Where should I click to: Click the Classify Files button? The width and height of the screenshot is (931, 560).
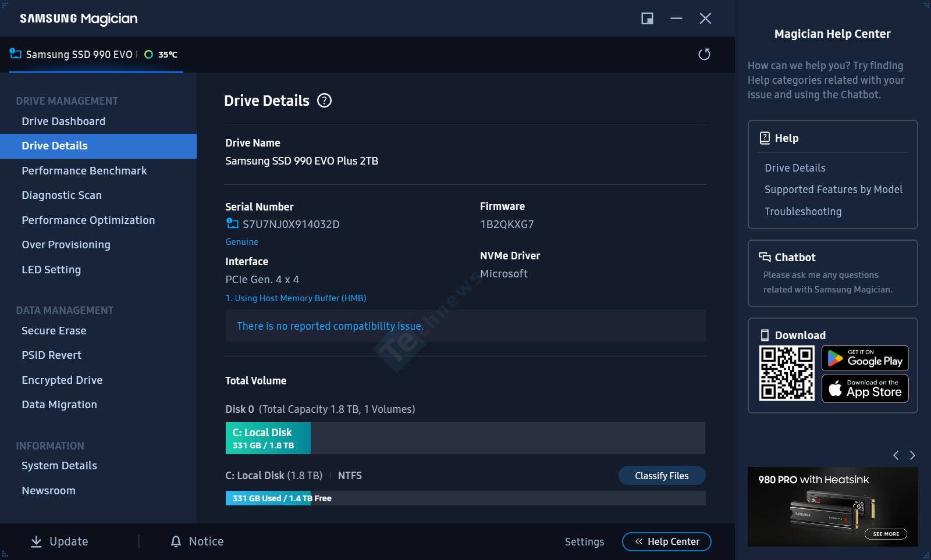[662, 476]
